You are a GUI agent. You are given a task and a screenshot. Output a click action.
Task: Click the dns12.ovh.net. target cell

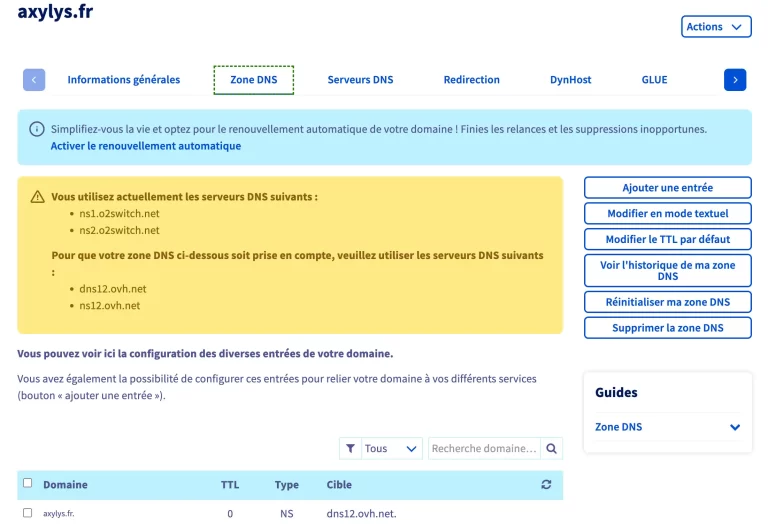361,514
